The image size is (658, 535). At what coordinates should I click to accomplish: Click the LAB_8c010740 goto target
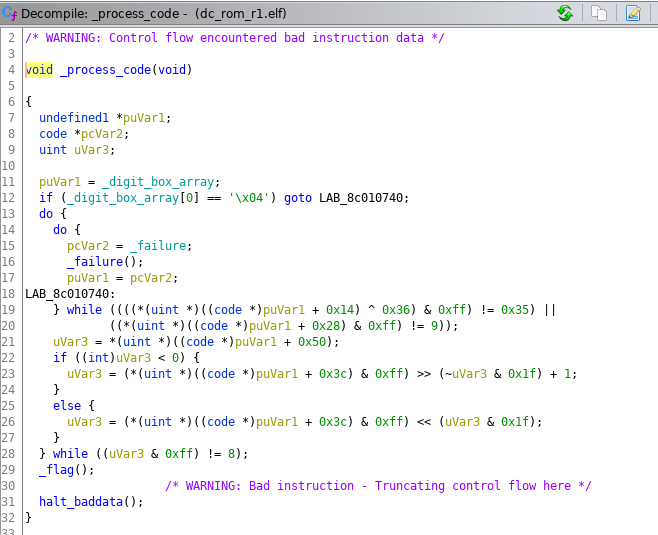(x=361, y=198)
